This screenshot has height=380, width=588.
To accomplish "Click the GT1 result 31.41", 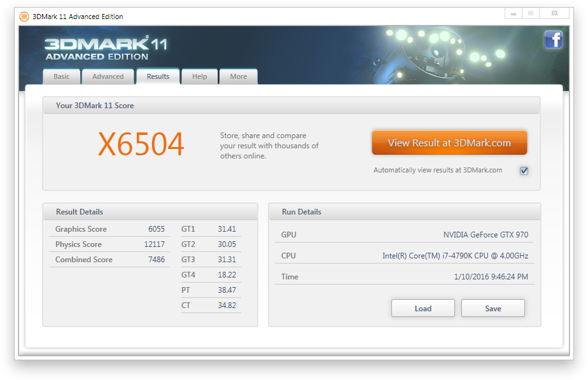I will tap(227, 229).
